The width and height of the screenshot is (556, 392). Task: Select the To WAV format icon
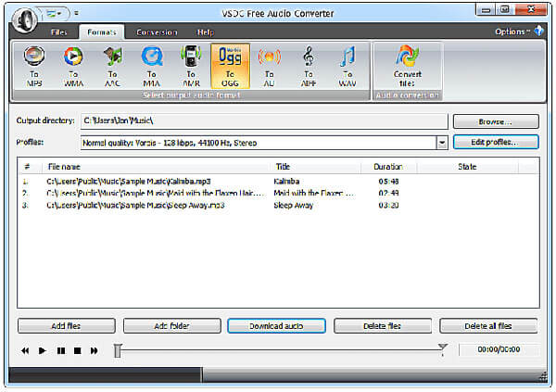pos(347,67)
